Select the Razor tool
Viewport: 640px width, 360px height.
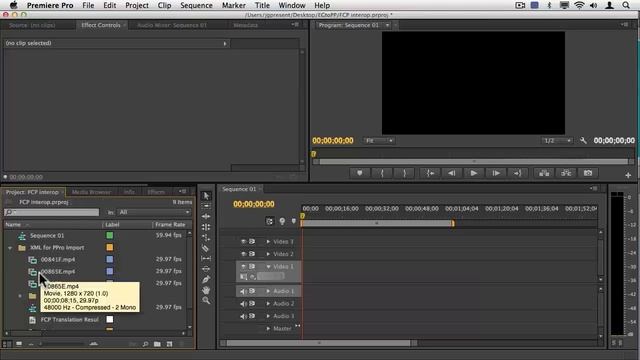click(x=206, y=248)
